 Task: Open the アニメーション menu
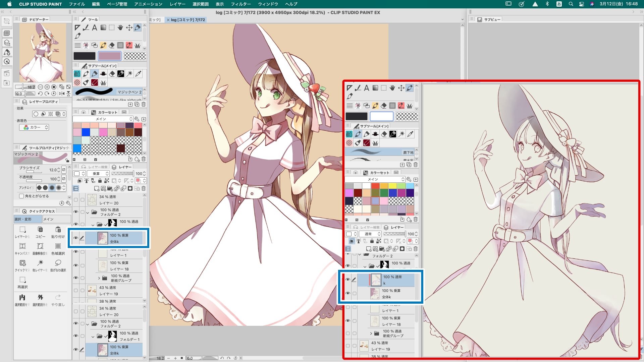[x=148, y=4]
